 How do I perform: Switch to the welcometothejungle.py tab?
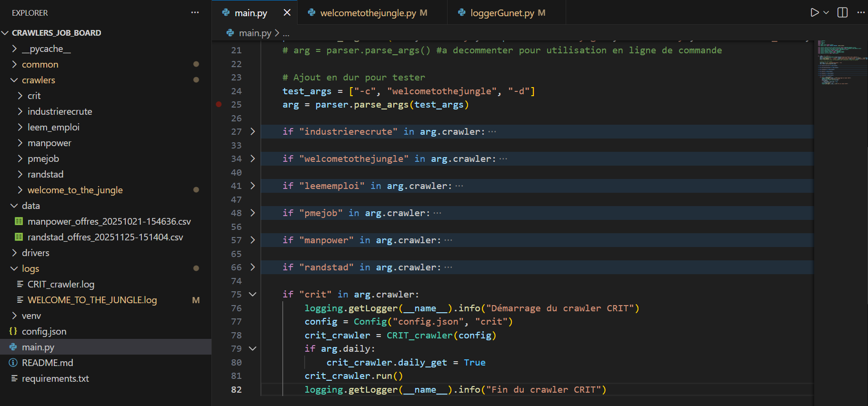[373, 13]
